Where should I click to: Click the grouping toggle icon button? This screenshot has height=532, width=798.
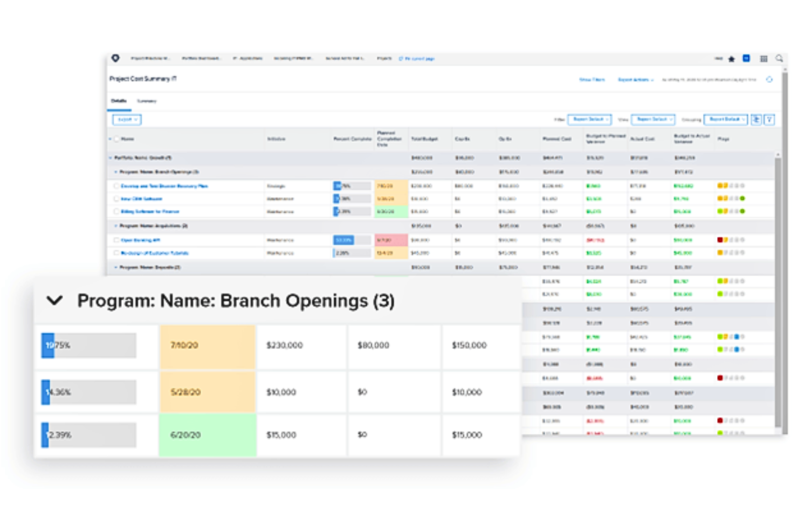coord(756,119)
